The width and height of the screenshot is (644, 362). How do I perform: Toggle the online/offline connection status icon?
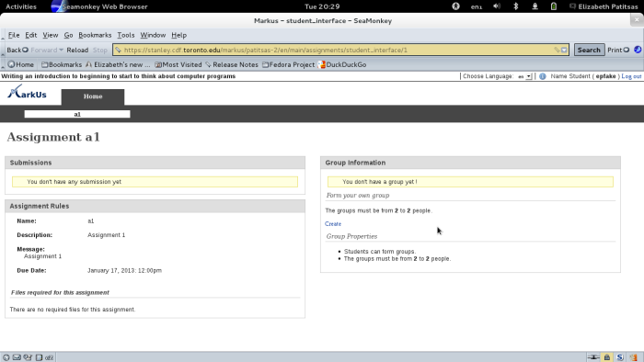click(x=593, y=357)
